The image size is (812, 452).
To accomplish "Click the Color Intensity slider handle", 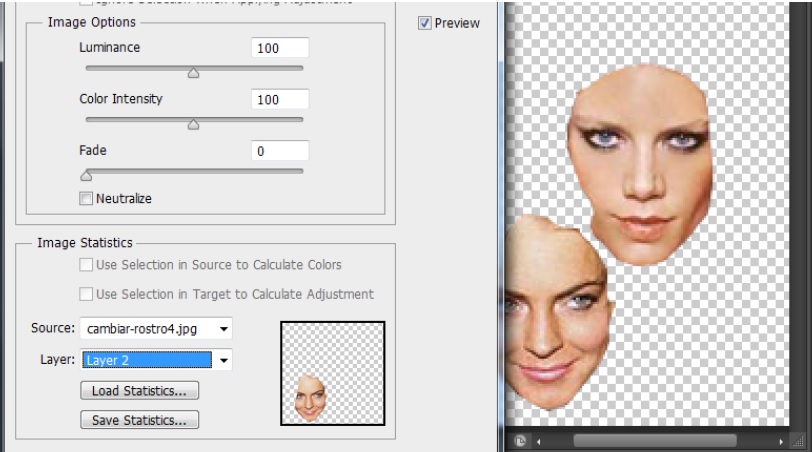I will pyautogui.click(x=194, y=125).
